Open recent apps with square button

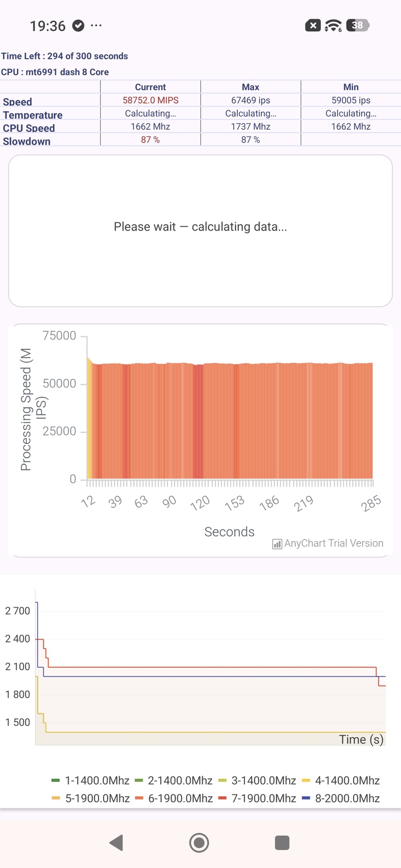tap(282, 843)
